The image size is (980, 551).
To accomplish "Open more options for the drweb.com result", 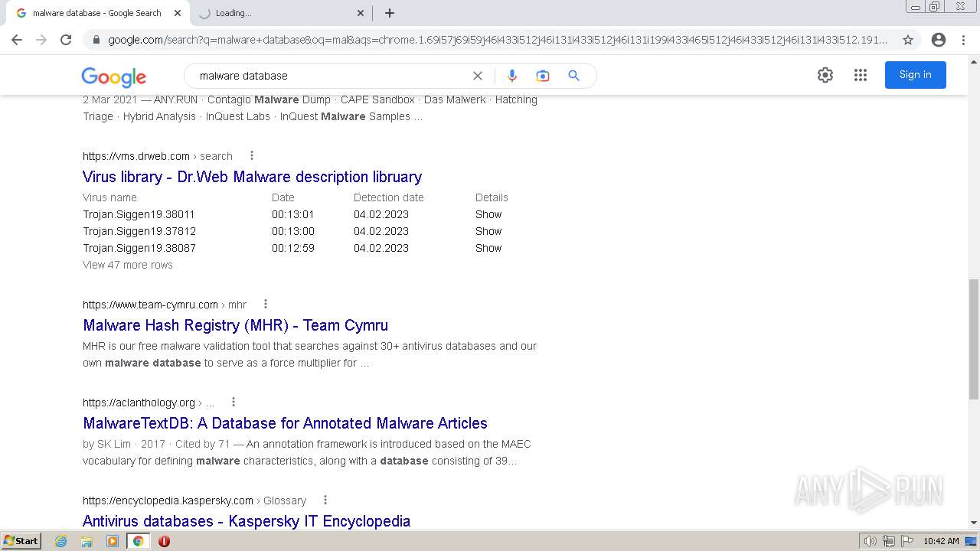I will click(x=252, y=155).
